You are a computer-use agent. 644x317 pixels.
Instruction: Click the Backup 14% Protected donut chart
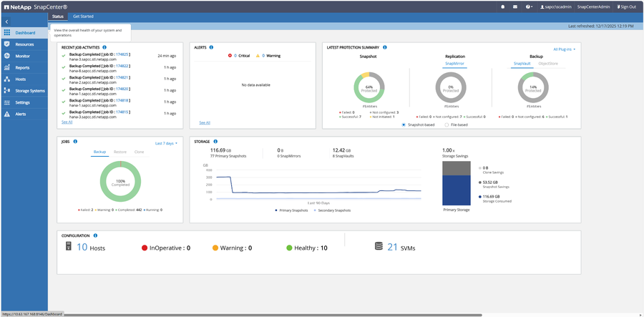533,87
